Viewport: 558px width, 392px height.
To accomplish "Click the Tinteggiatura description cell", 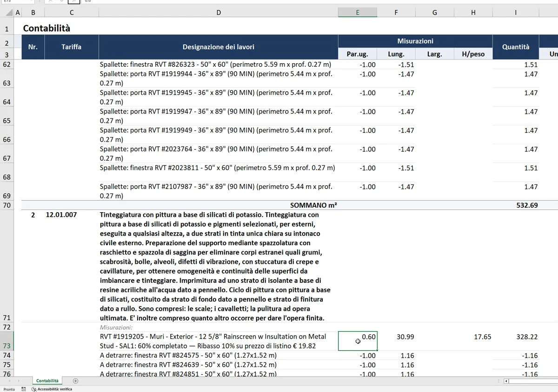I will tap(219, 266).
